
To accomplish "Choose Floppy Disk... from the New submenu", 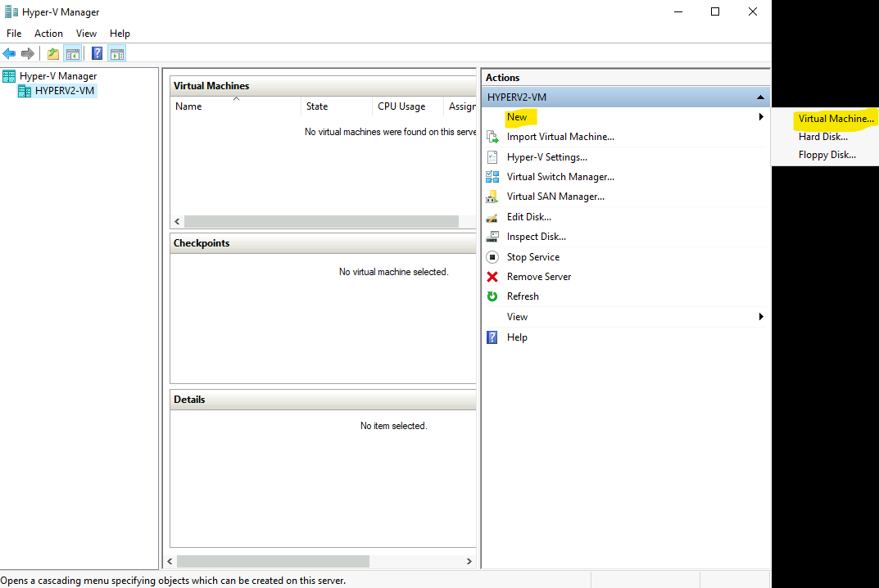I will [x=827, y=155].
